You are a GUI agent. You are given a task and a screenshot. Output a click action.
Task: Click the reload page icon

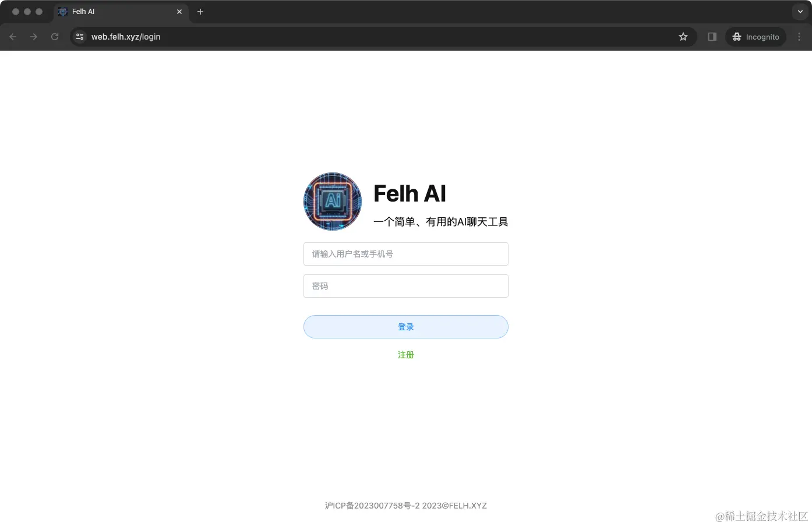click(55, 37)
